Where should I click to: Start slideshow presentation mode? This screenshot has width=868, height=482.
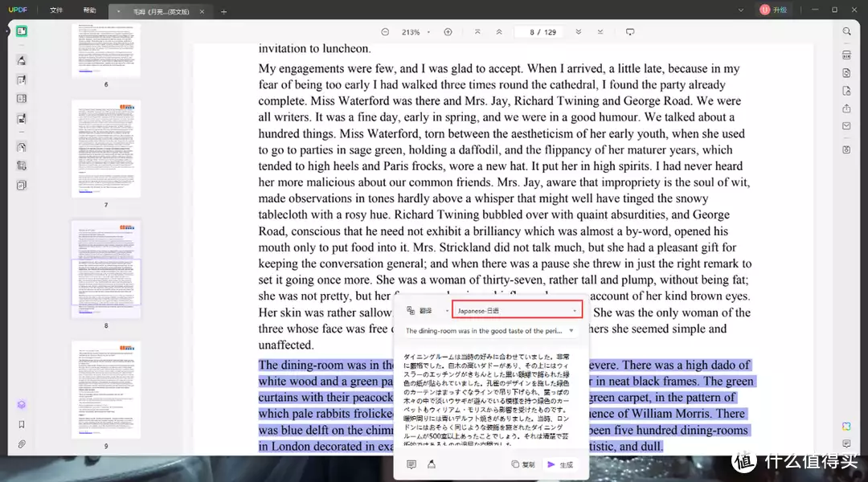(630, 32)
